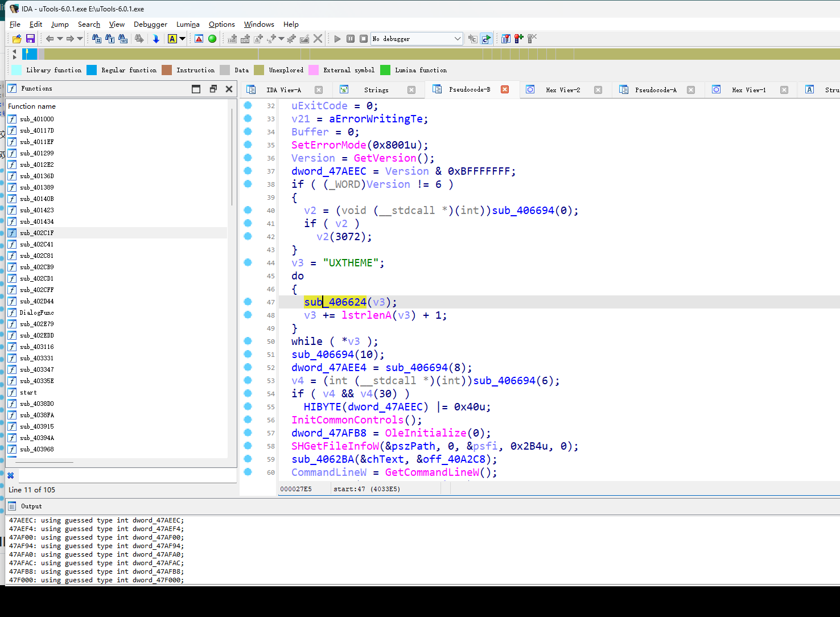Viewport: 840px width, 617px height.
Task: Click the Jump back arrow icon
Action: (50, 39)
